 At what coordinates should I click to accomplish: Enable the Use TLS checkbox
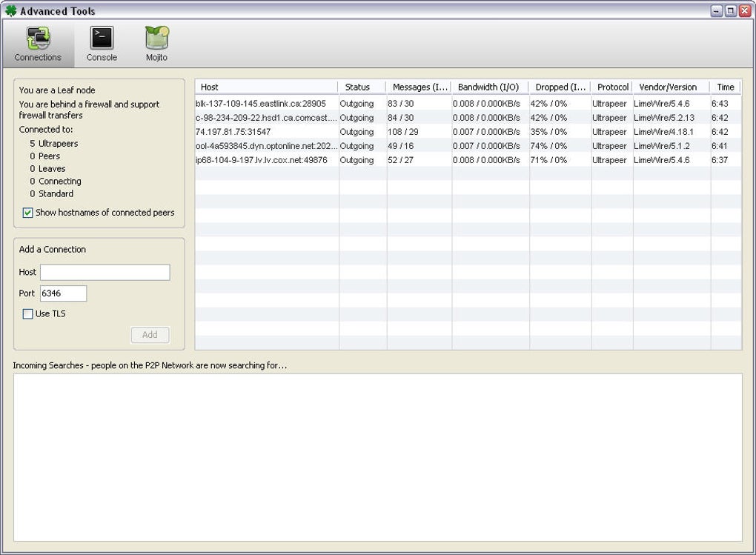click(28, 314)
